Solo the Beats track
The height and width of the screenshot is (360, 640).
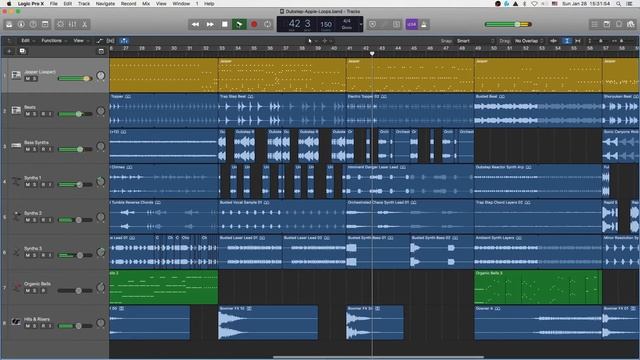(x=34, y=114)
